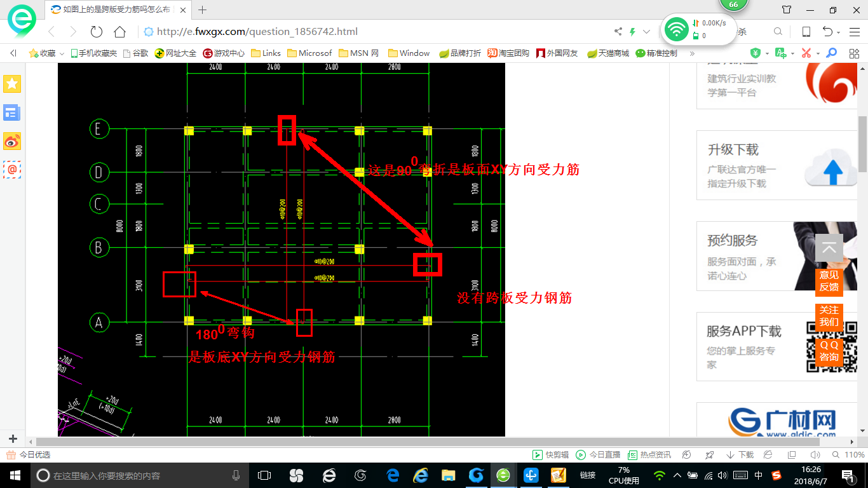Click the browser back arrow
This screenshot has width=868, height=488.
pos(51,32)
